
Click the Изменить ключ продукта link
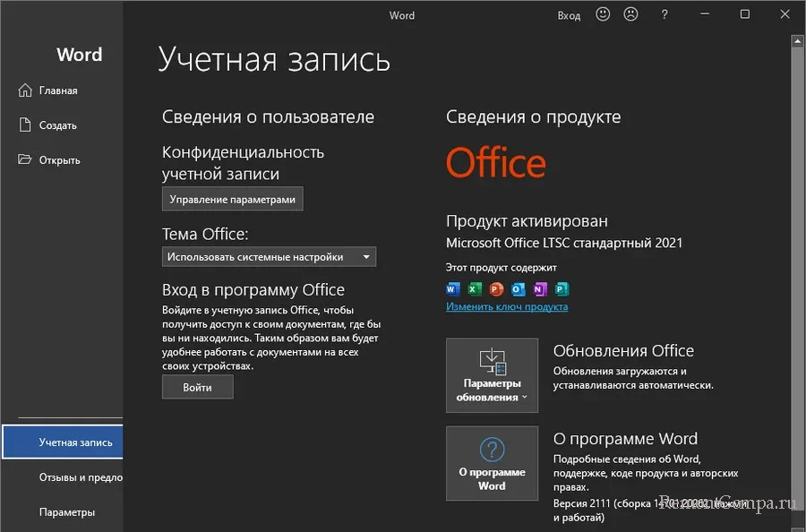coord(507,306)
